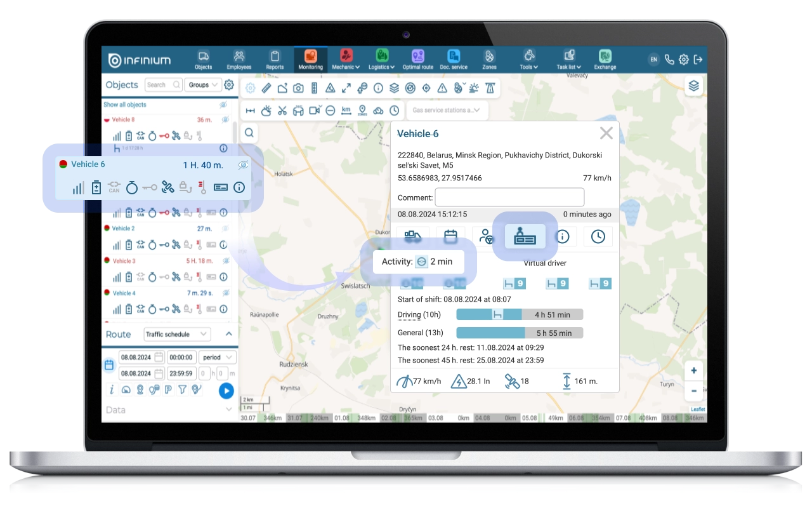Click the scissors icon in map toolbar

point(282,110)
